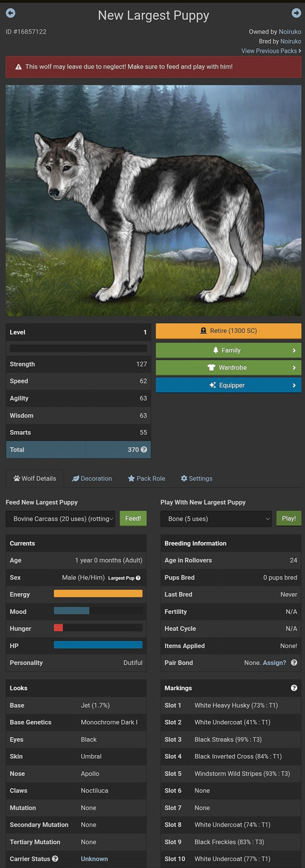This screenshot has width=305, height=868.
Task: Open the owner Noiruko profile link
Action: coord(290,32)
